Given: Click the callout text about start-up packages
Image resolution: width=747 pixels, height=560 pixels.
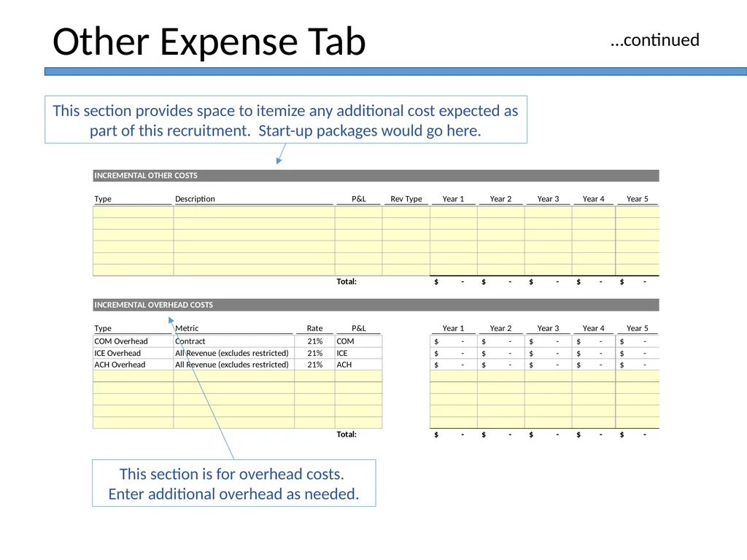Looking at the screenshot, I should tap(285, 120).
